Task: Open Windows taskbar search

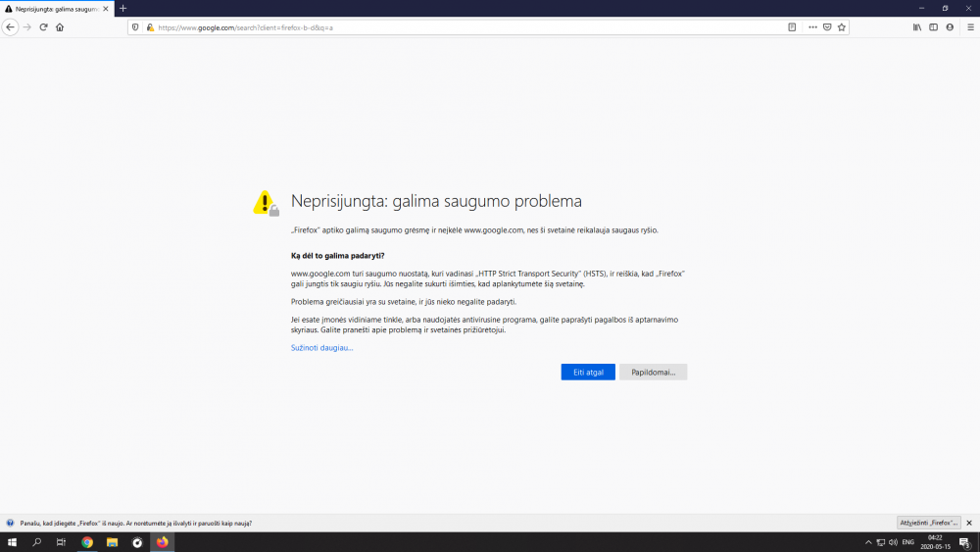Action: click(x=37, y=542)
